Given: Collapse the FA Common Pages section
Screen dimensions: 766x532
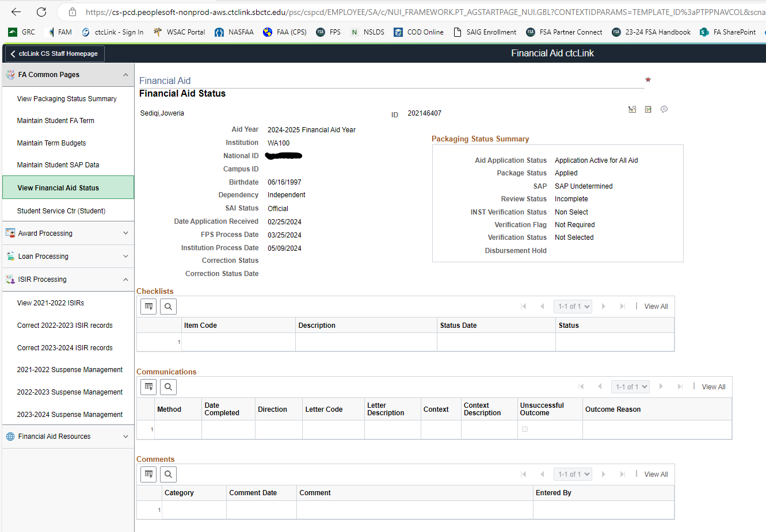Looking at the screenshot, I should click(x=68, y=75).
